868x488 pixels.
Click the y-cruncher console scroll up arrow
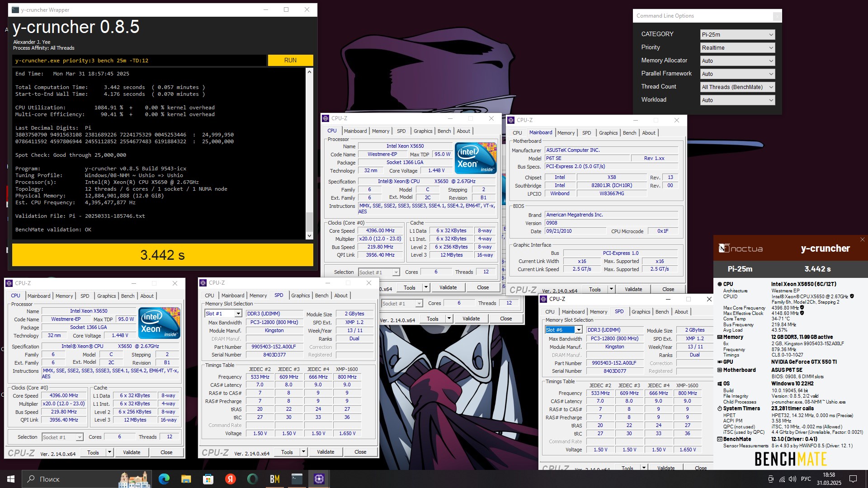(x=309, y=72)
